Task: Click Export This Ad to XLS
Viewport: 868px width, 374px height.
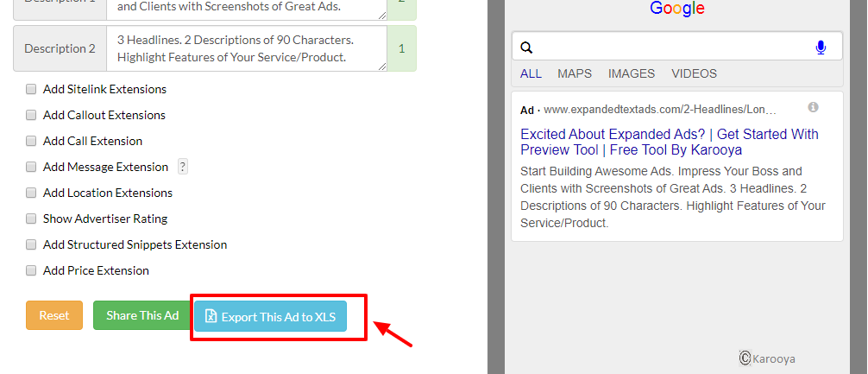Action: pos(270,316)
